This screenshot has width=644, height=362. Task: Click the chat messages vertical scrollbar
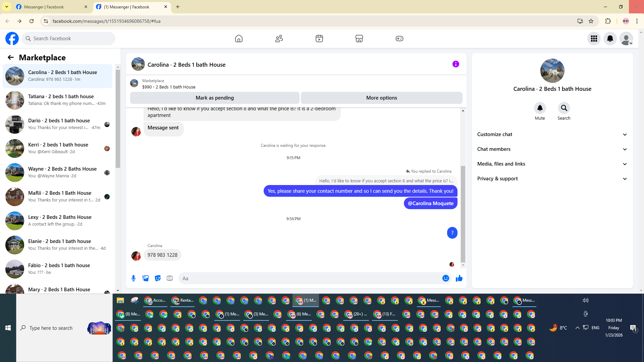[x=463, y=215]
